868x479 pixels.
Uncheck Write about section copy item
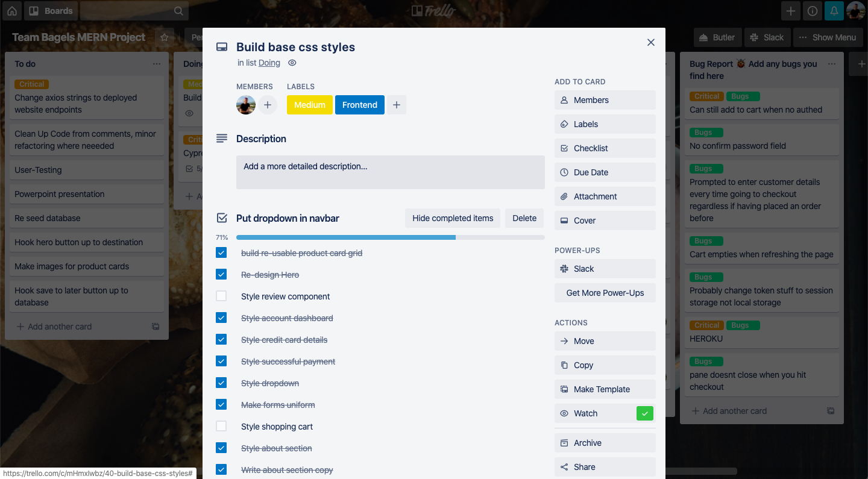221,469
